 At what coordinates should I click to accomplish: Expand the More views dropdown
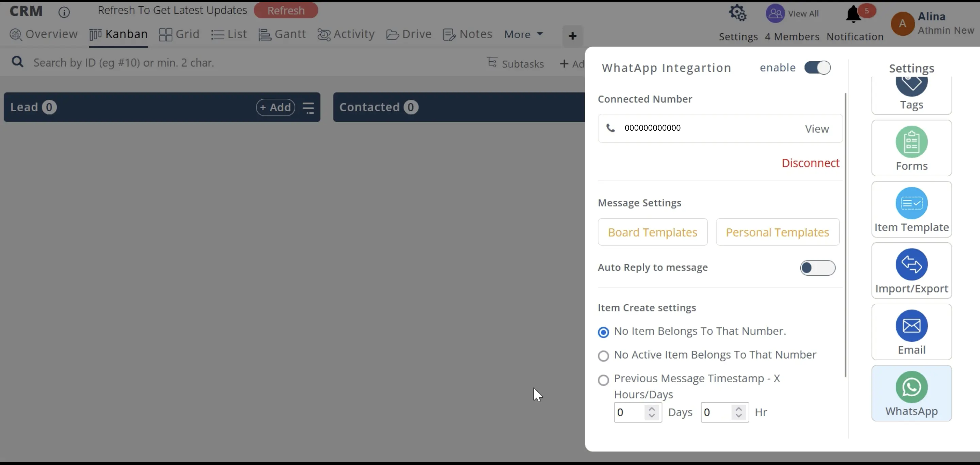click(x=523, y=35)
